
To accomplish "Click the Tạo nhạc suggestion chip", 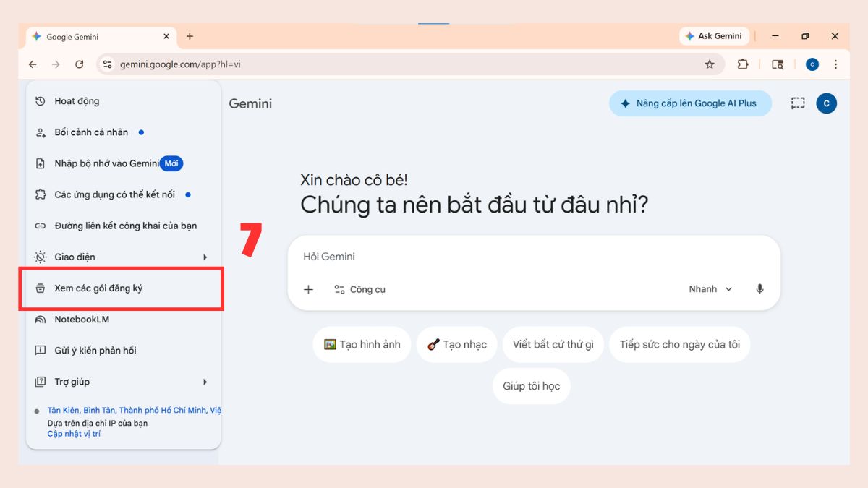I will click(457, 344).
